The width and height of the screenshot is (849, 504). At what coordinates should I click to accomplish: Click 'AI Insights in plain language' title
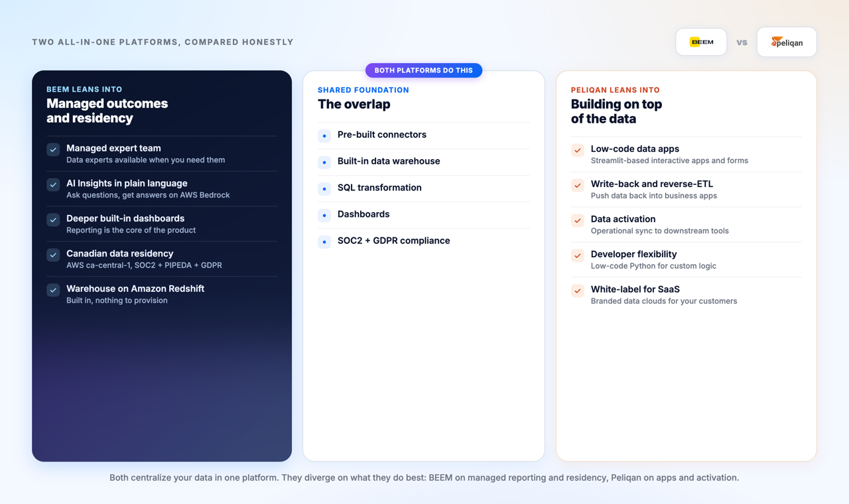pyautogui.click(x=127, y=184)
